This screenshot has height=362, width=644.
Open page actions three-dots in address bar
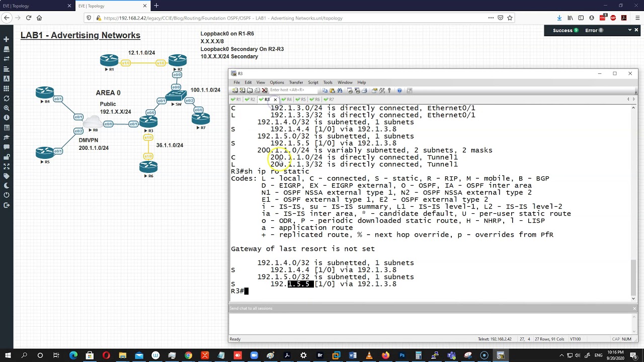491,18
